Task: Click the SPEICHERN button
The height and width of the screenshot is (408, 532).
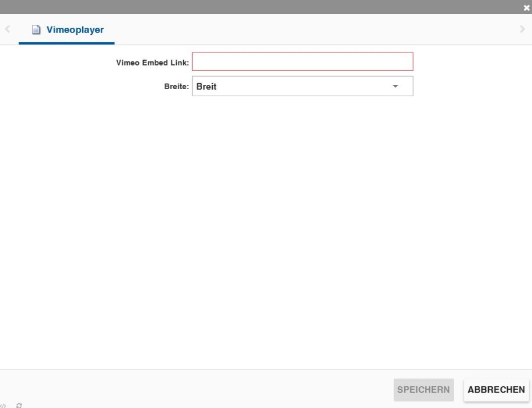Action: click(x=423, y=390)
